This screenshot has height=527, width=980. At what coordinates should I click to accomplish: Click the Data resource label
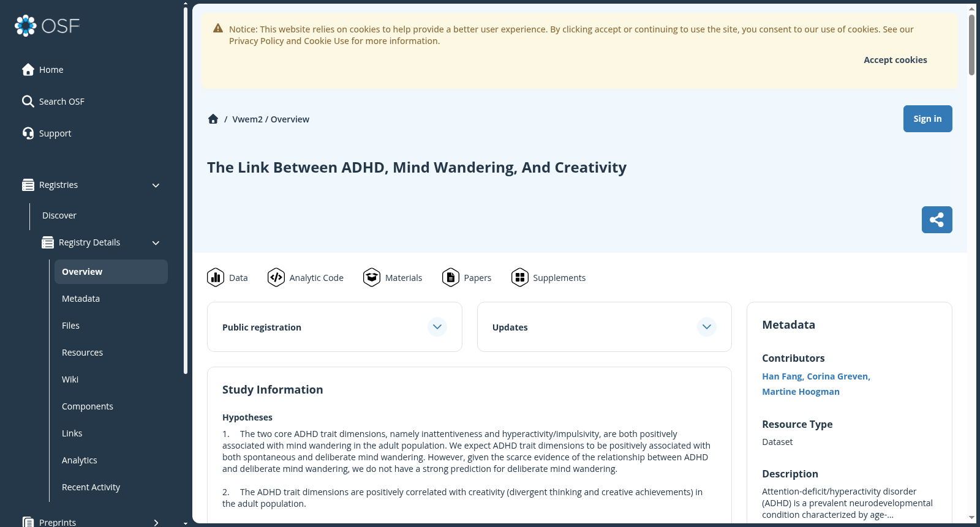point(238,278)
